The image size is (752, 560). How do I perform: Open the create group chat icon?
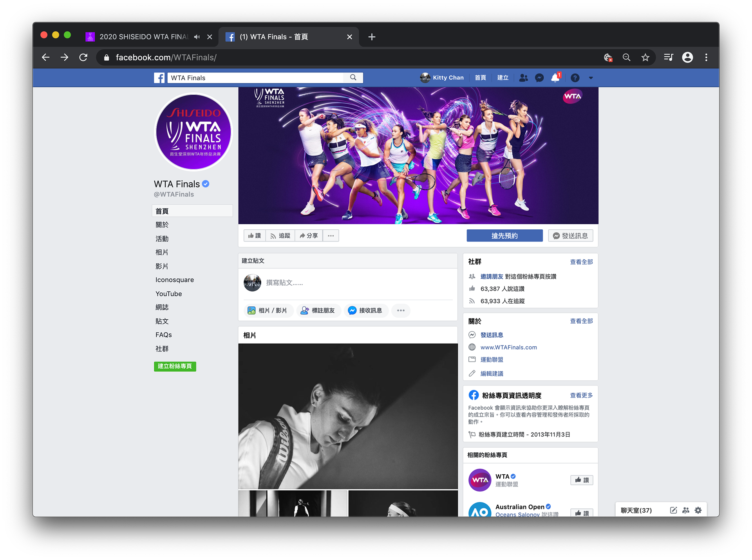coord(685,510)
